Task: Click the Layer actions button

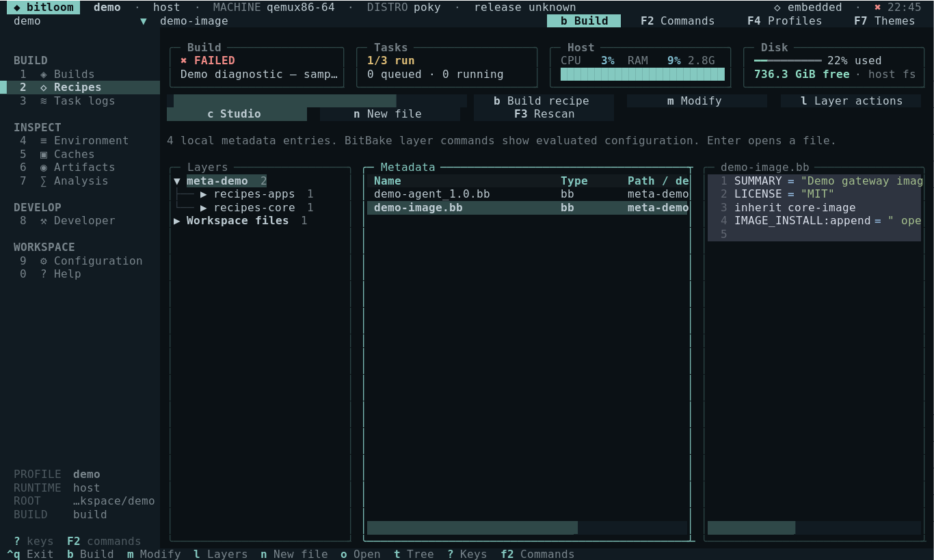Action: click(851, 101)
